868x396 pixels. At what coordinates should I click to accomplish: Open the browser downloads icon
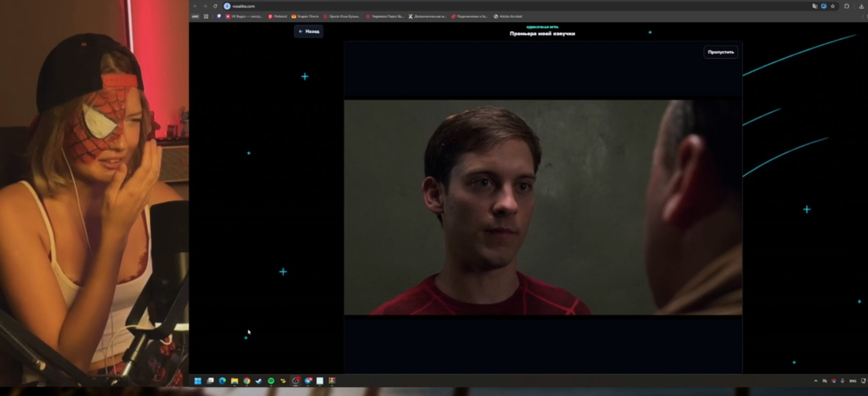(861, 6)
